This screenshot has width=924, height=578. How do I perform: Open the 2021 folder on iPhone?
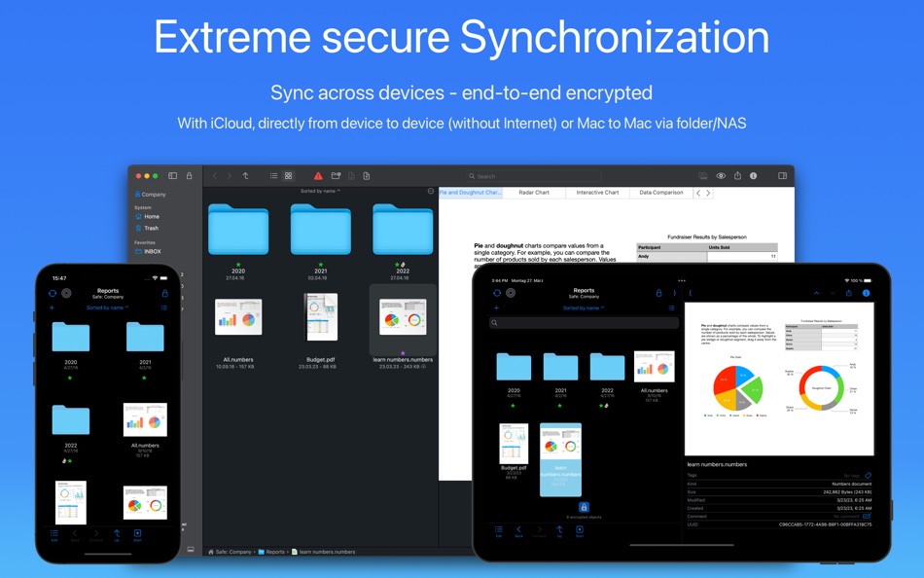coord(145,337)
